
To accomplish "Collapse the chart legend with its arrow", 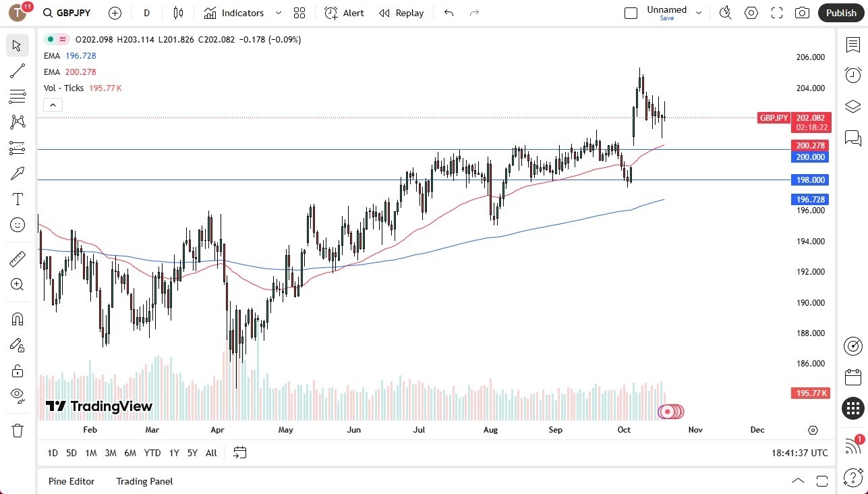I will point(53,105).
